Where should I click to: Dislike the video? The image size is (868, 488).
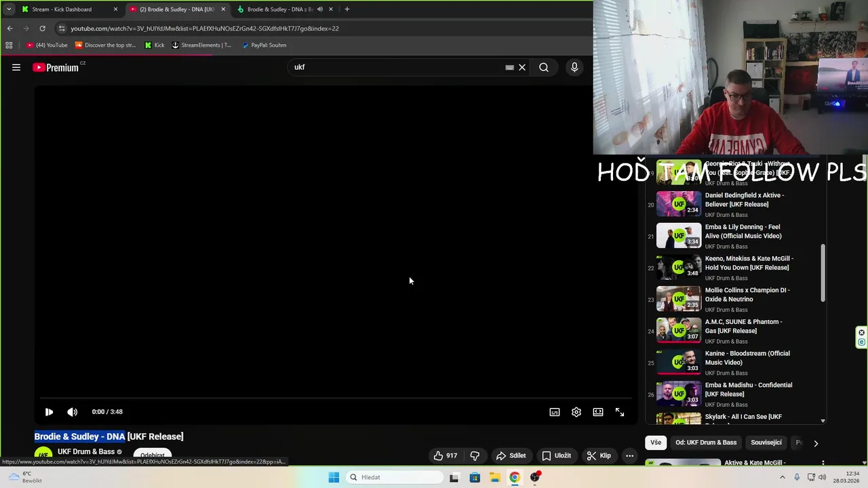[475, 455]
